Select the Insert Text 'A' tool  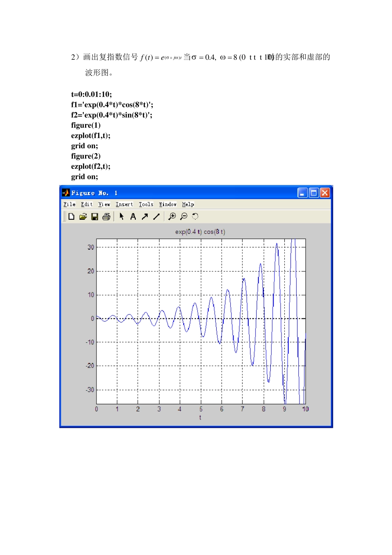133,216
